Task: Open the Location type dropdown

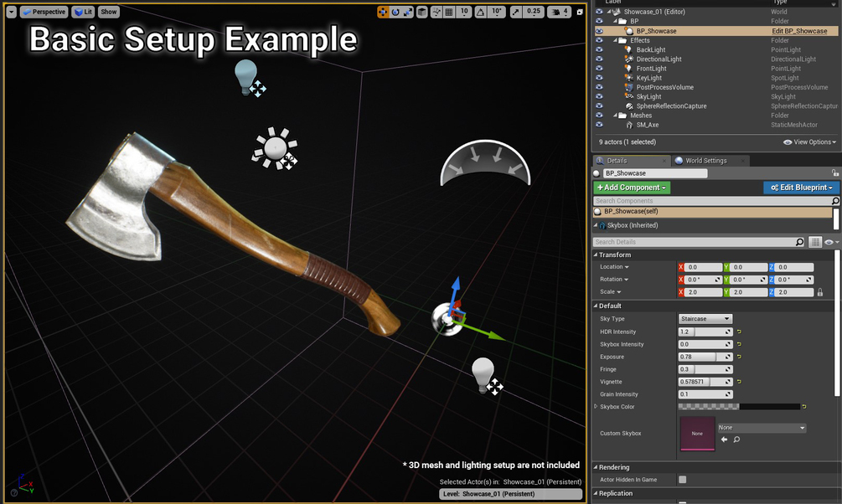Action: 614,267
